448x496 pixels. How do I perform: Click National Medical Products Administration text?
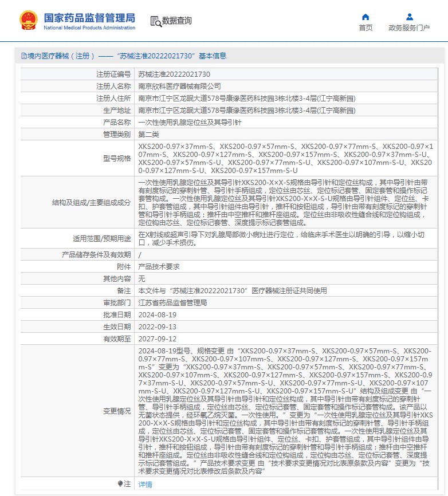coord(89,28)
